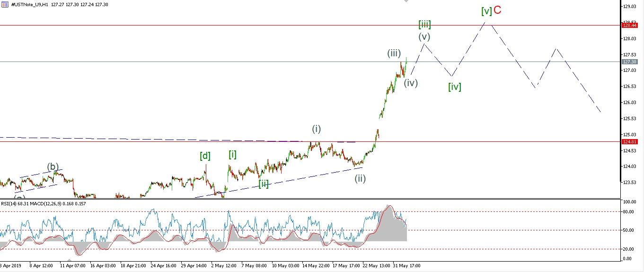Click the 100.00 level on RSI axis
Image resolution: width=644 pixels, height=272 pixels.
[629, 202]
